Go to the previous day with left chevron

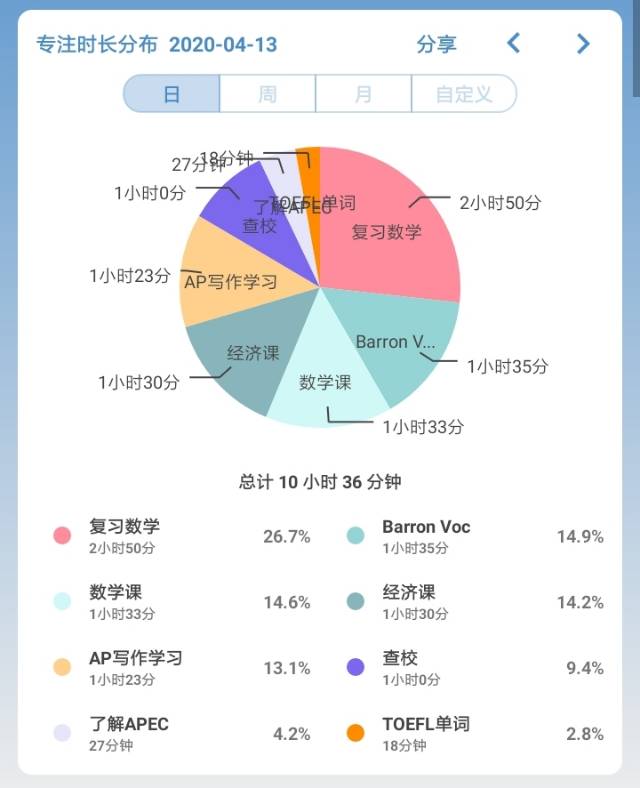tap(514, 43)
